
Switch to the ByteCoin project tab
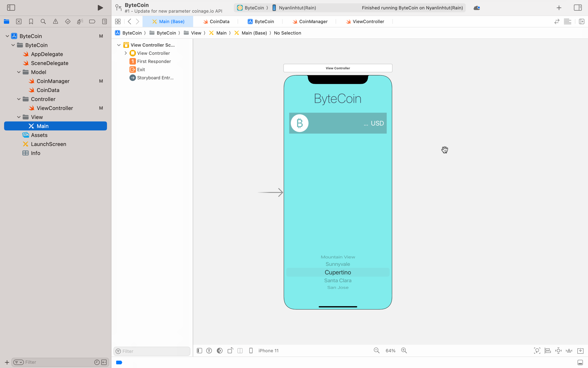pyautogui.click(x=261, y=21)
